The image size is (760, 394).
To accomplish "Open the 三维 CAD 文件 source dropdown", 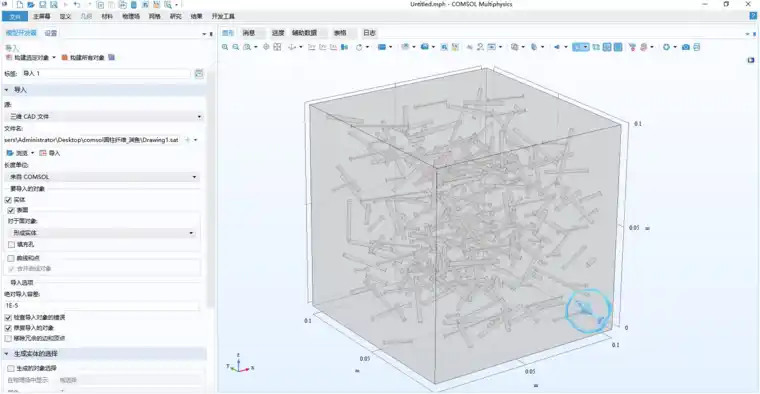I will tap(104, 116).
